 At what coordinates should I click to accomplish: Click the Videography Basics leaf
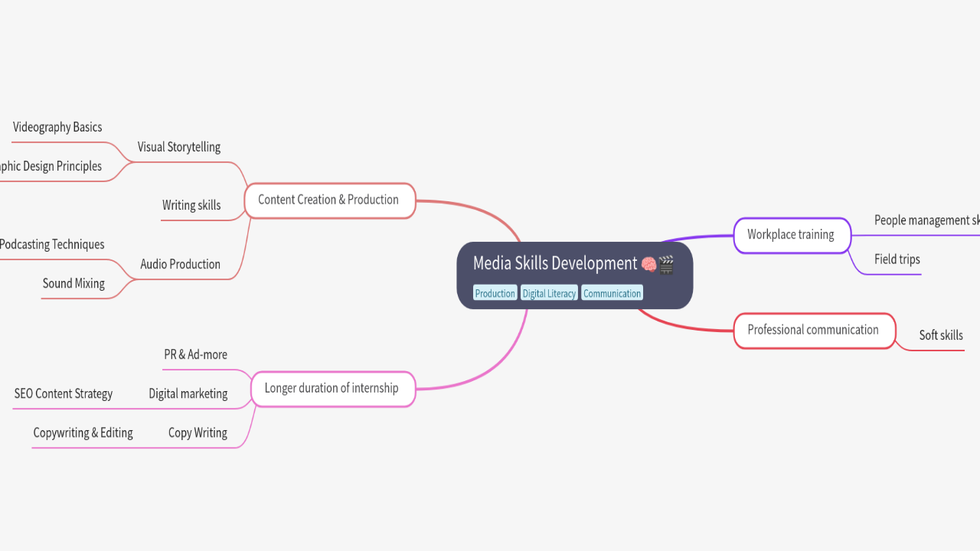pos(57,127)
